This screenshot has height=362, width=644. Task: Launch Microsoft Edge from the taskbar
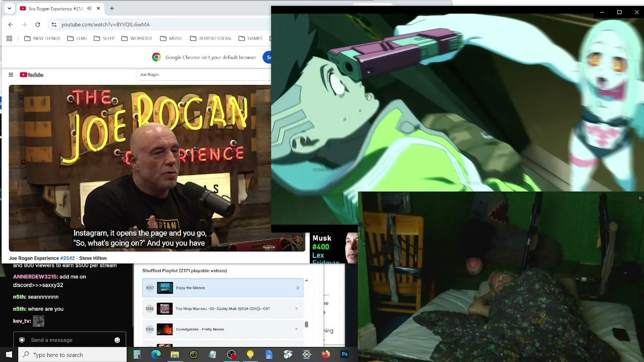tap(156, 354)
